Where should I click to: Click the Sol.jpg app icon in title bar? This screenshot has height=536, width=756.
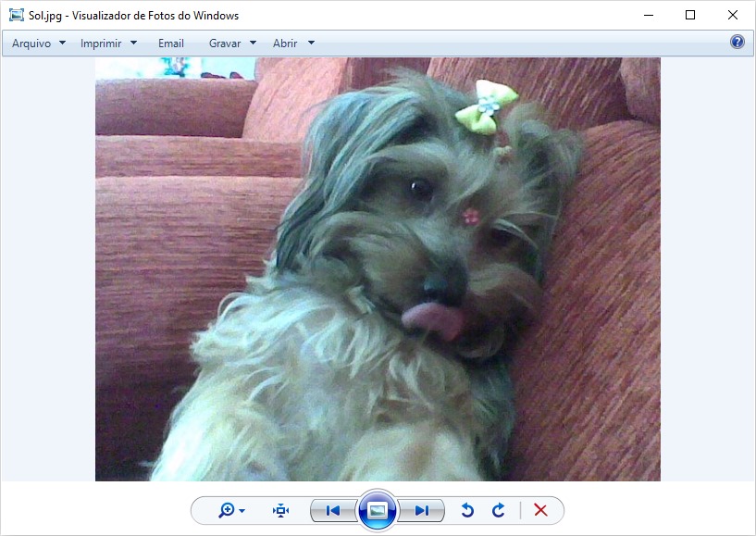pos(16,15)
